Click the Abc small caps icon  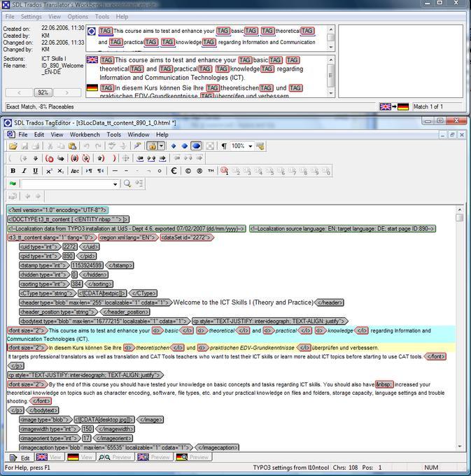click(75, 171)
